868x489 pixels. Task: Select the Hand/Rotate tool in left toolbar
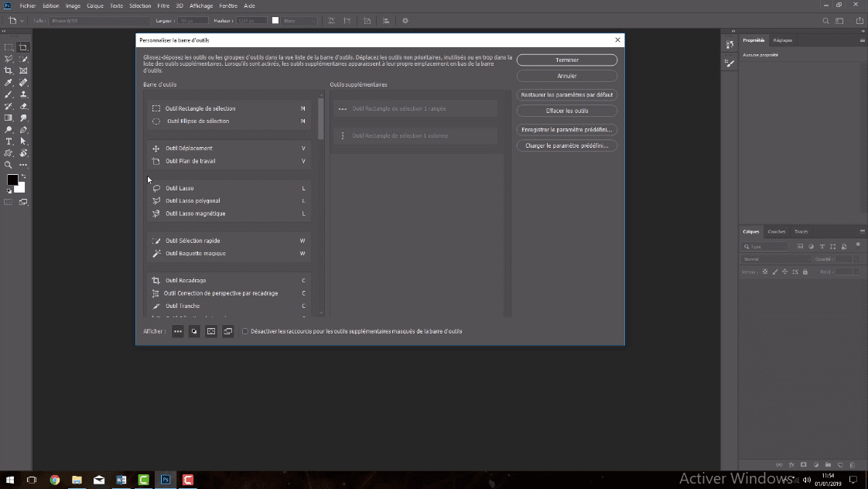(x=23, y=153)
